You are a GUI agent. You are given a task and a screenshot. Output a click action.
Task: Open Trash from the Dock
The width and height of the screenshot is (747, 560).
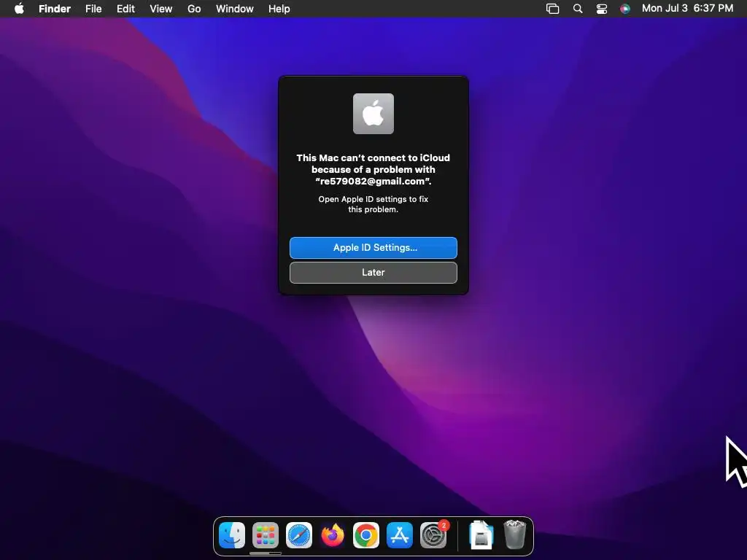click(x=515, y=535)
